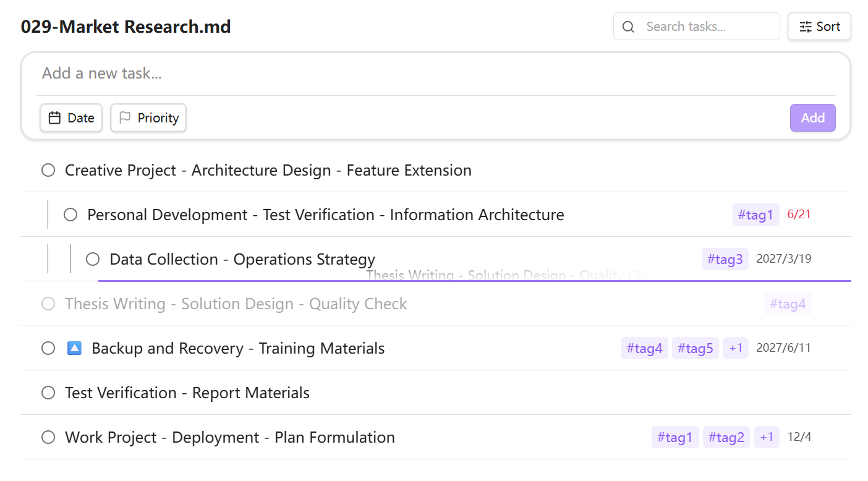Select Backup and Recovery - Training Materials text
The width and height of the screenshot is (868, 481).
point(238,348)
